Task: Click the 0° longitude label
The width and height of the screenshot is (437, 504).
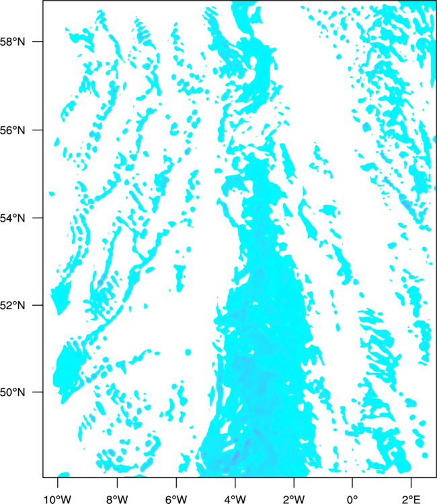Action: (x=352, y=499)
